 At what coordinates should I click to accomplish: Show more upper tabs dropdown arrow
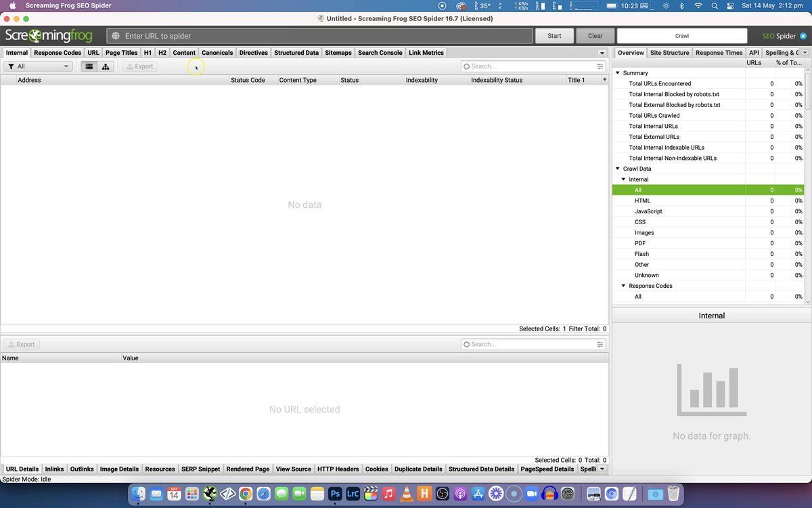point(602,53)
